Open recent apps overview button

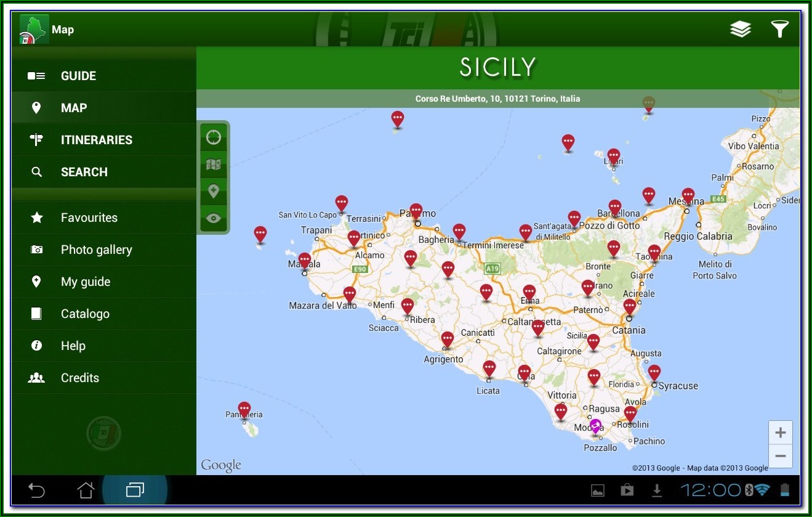(x=134, y=491)
